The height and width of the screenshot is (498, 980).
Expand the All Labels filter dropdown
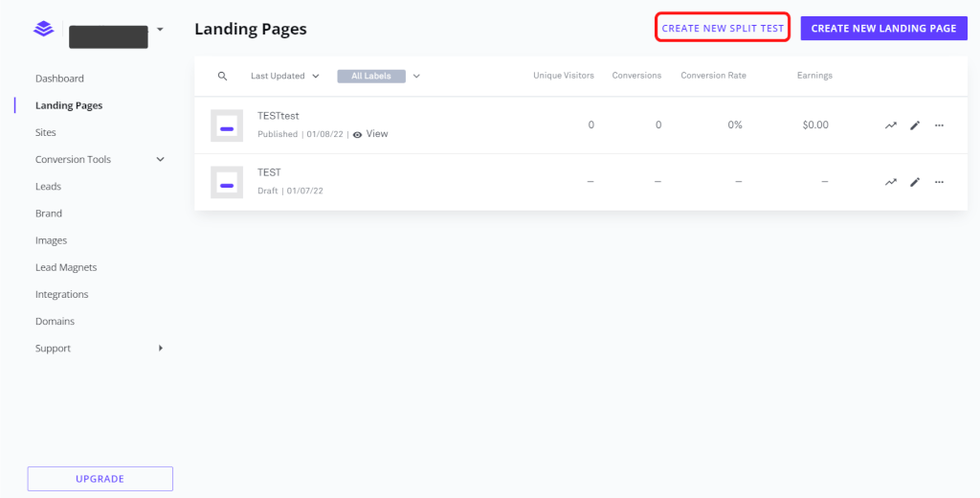point(416,76)
